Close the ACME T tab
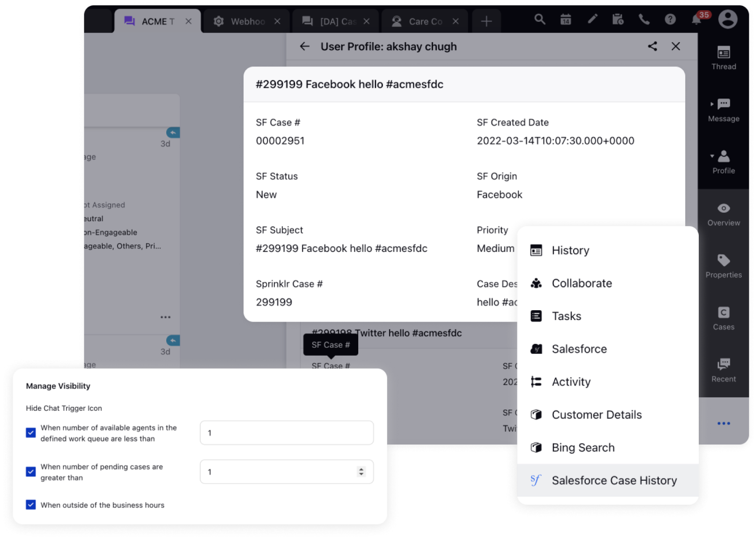The width and height of the screenshot is (756, 538). (x=189, y=21)
